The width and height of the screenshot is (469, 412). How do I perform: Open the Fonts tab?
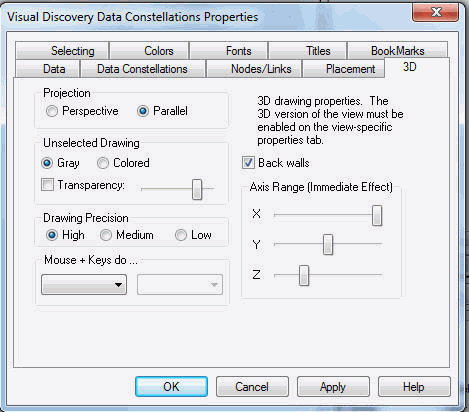click(x=229, y=51)
